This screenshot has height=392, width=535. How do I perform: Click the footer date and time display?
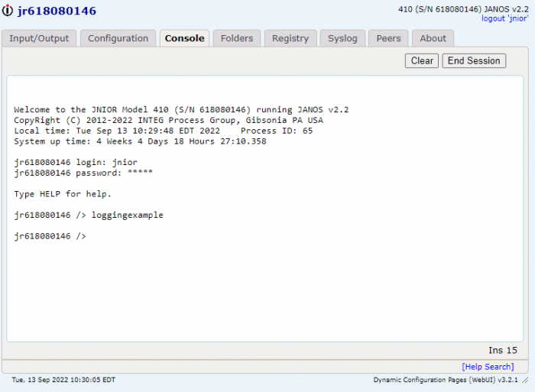coord(63,380)
